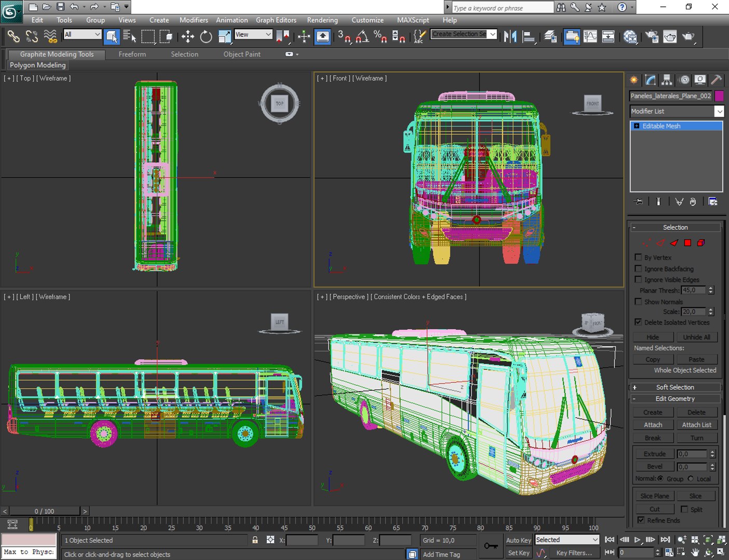Open the Modifier List dropdown

tap(677, 111)
